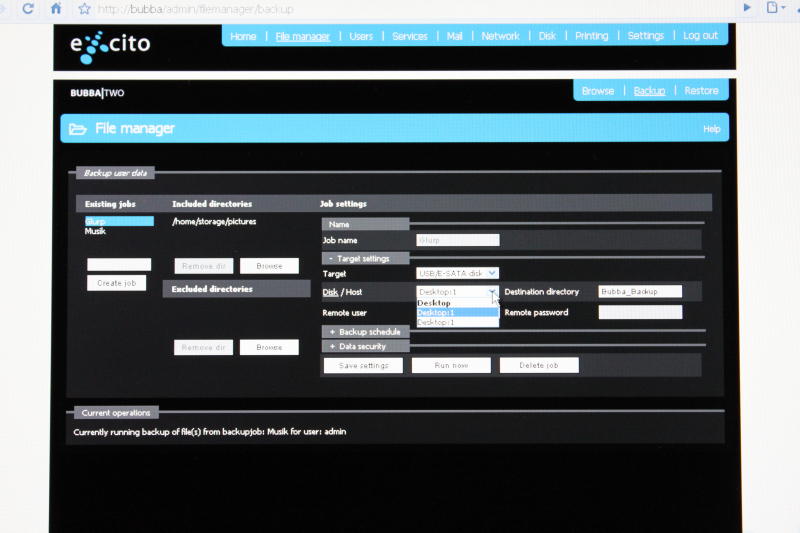Go to the Users page
Screen dimensions: 800x533
point(361,36)
